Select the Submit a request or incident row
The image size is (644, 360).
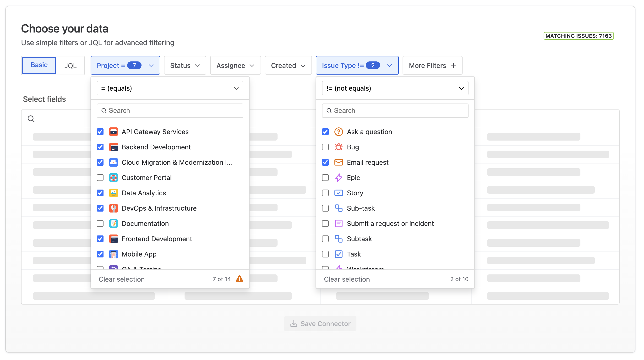[395, 224]
